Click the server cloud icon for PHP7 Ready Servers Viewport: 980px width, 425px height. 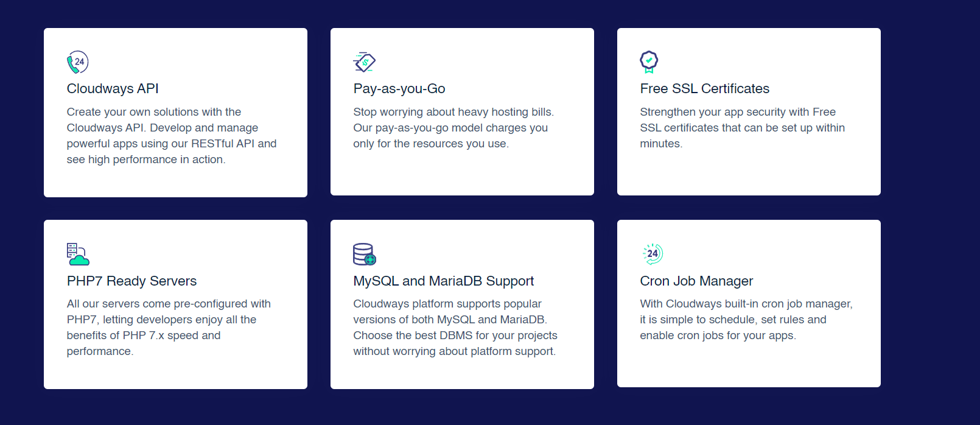click(x=78, y=254)
